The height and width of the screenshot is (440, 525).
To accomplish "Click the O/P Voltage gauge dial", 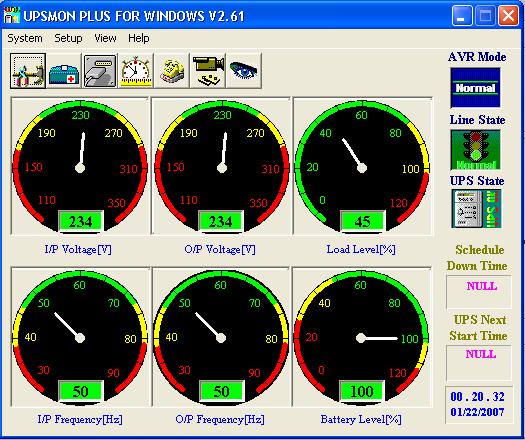I will (221, 166).
